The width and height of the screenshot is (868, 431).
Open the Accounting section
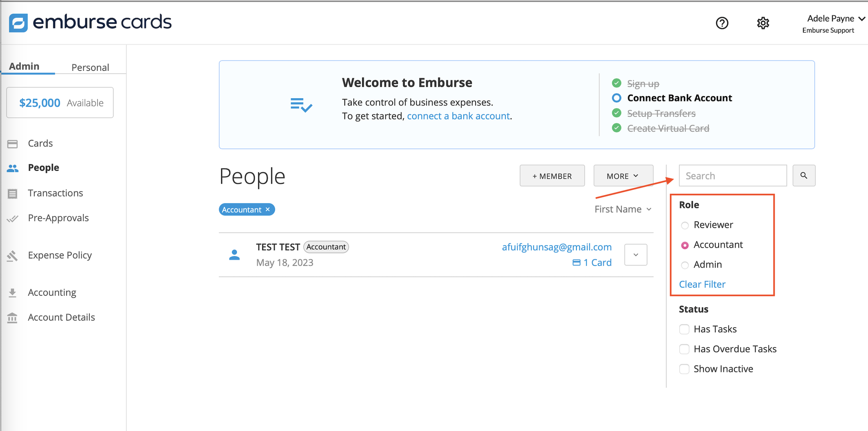52,292
